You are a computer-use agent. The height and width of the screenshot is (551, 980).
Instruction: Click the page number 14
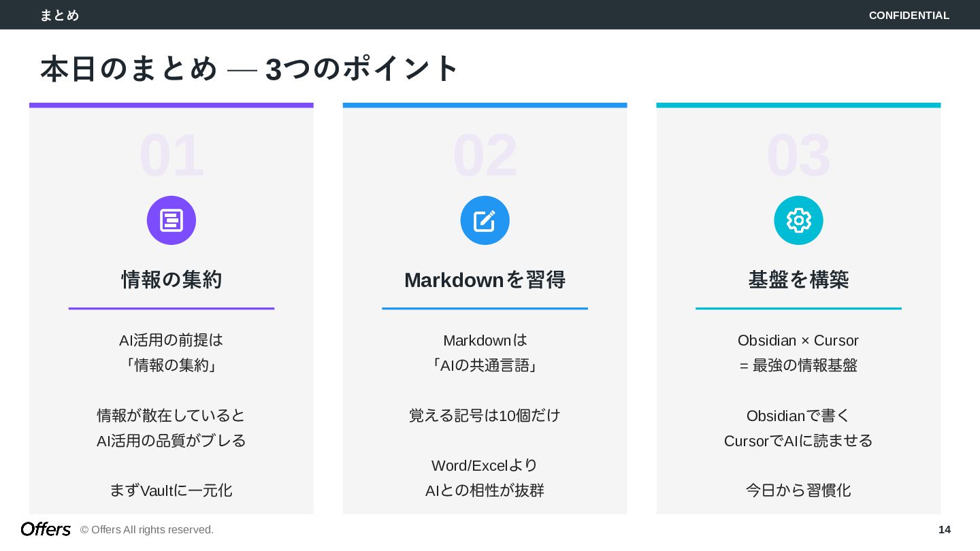pos(944,529)
